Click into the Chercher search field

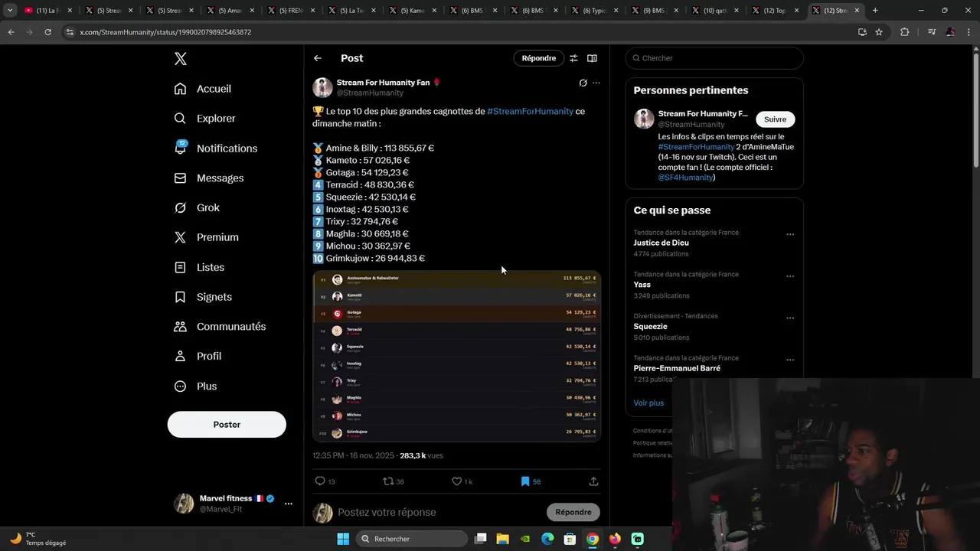pyautogui.click(x=714, y=58)
